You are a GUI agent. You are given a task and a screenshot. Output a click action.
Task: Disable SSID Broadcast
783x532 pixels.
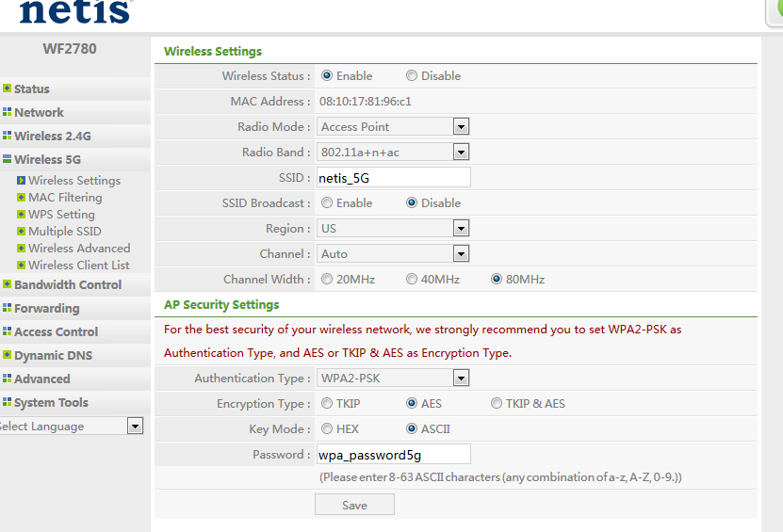click(412, 202)
